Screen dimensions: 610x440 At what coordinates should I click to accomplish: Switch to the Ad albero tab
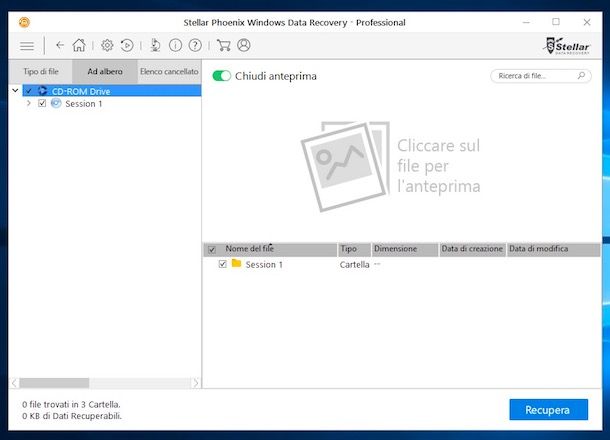[105, 72]
